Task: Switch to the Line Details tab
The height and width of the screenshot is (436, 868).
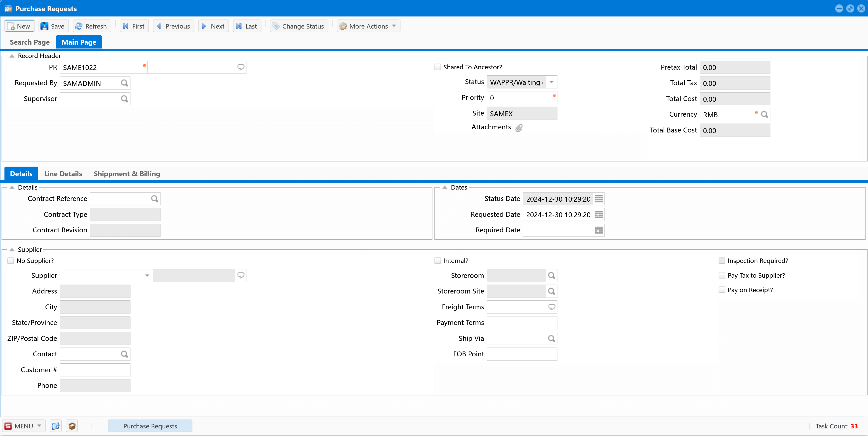Action: click(x=63, y=174)
